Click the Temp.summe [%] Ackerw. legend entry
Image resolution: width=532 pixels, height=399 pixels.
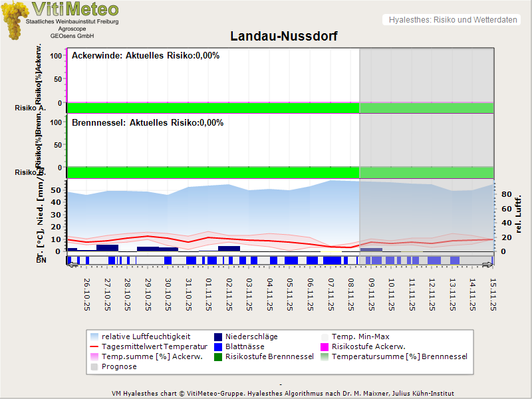[142, 356]
